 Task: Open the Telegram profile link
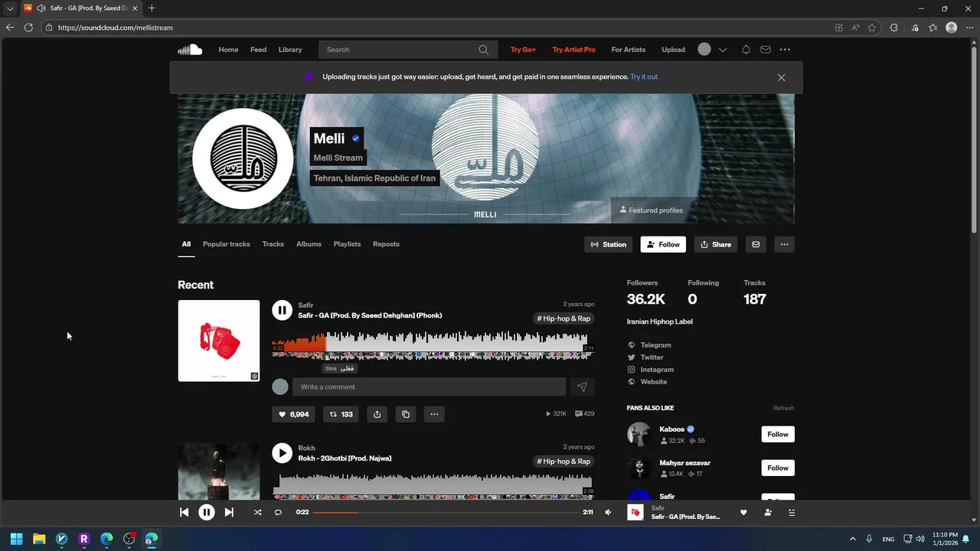coord(655,345)
